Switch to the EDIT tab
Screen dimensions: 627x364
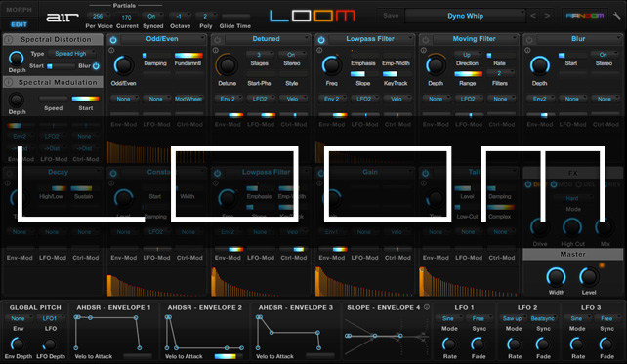[x=19, y=24]
